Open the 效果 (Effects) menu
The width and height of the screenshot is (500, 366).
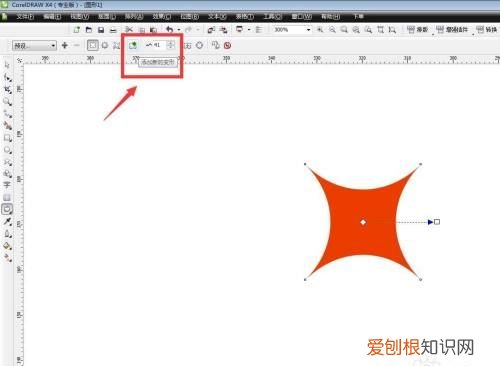click(162, 16)
